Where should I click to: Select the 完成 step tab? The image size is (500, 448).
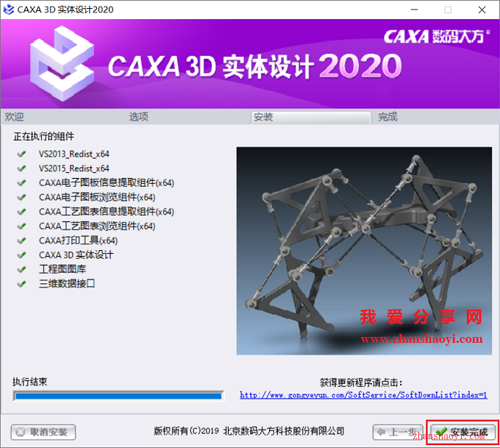pyautogui.click(x=387, y=117)
